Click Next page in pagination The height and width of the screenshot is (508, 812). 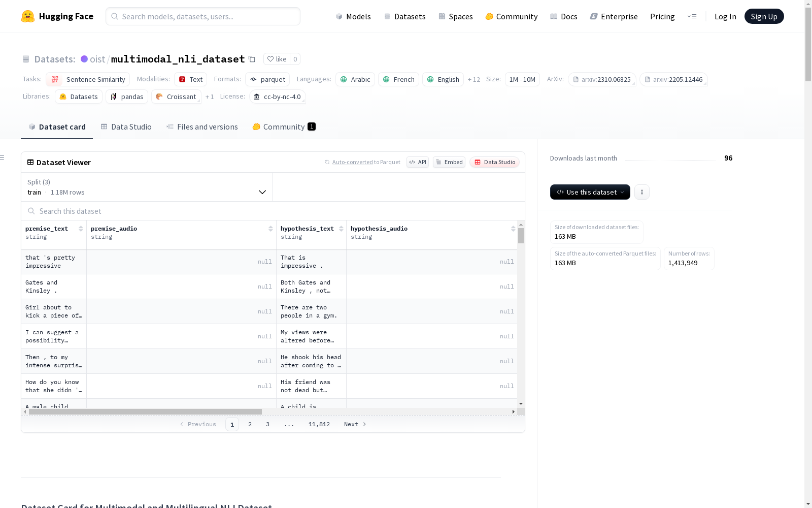[355, 424]
